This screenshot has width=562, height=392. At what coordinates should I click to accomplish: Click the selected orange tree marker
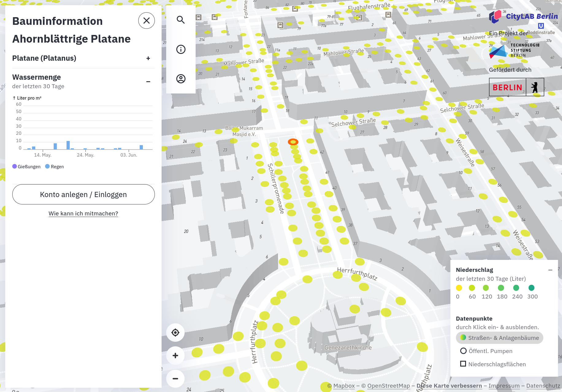[x=293, y=142]
